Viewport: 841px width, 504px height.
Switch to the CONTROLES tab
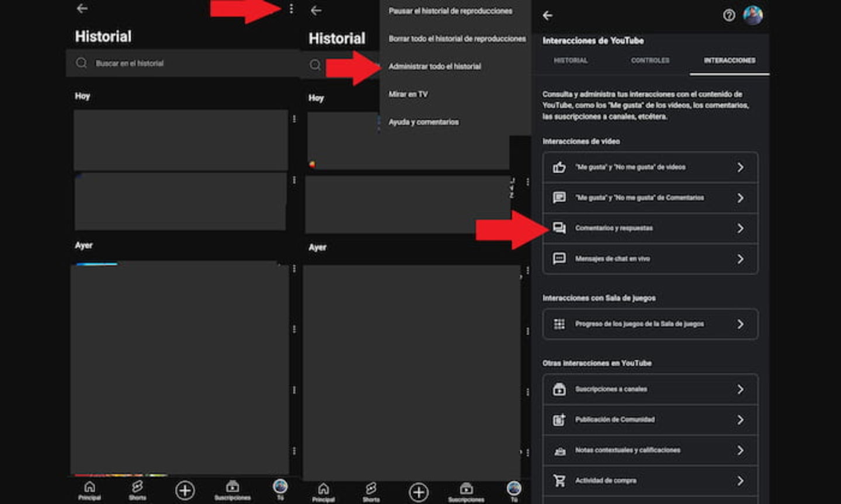(x=650, y=60)
